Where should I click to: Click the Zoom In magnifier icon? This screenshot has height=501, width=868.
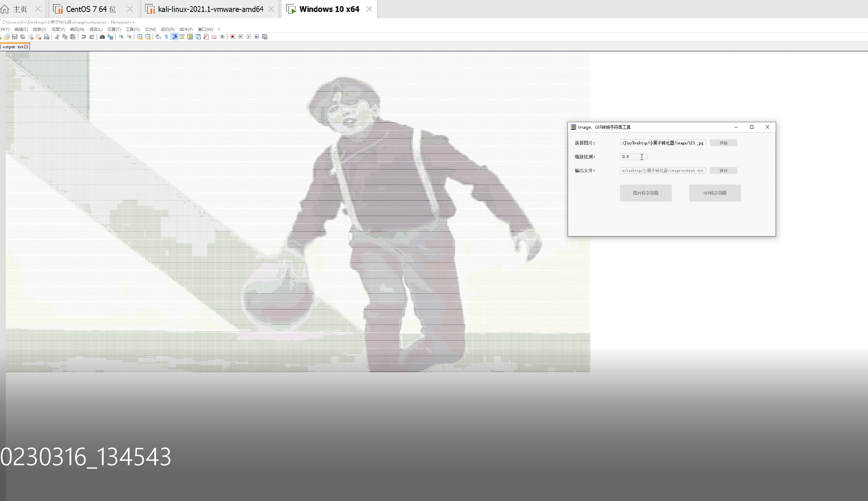point(121,37)
